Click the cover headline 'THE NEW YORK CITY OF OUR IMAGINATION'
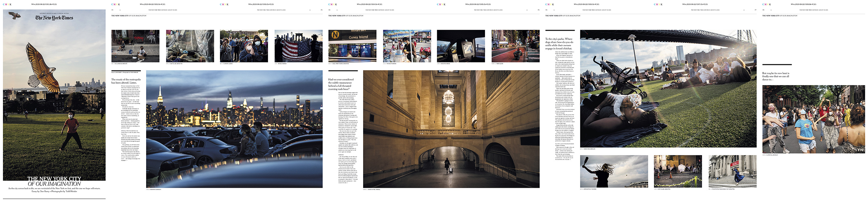The width and height of the screenshot is (868, 208). (54, 181)
